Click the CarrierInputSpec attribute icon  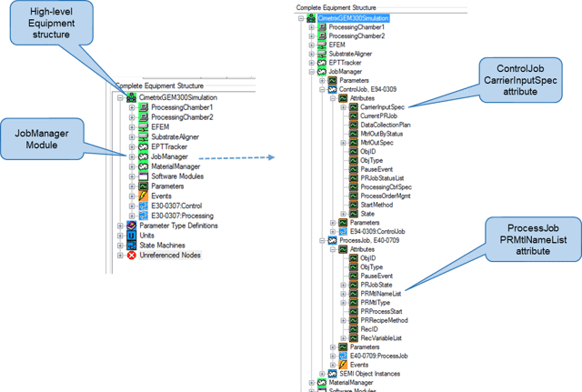(x=354, y=107)
